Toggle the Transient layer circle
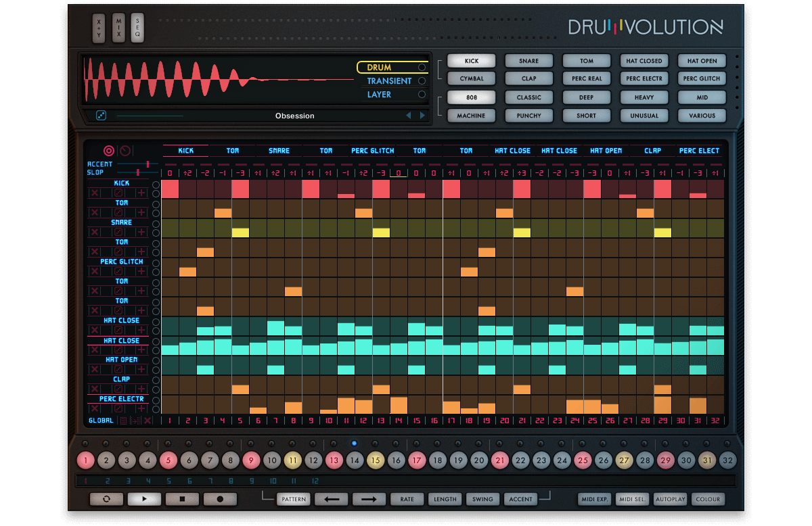Viewport: 812px width, 526px height. (x=422, y=81)
